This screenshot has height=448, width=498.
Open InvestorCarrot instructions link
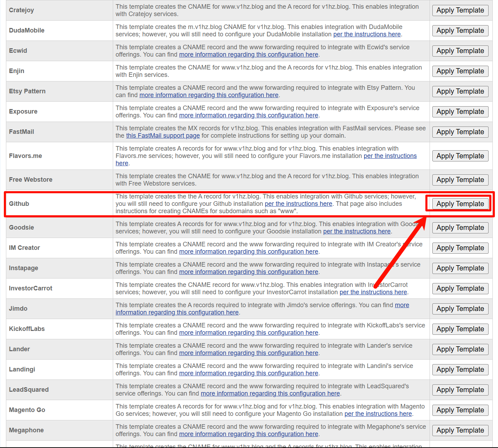click(x=373, y=292)
